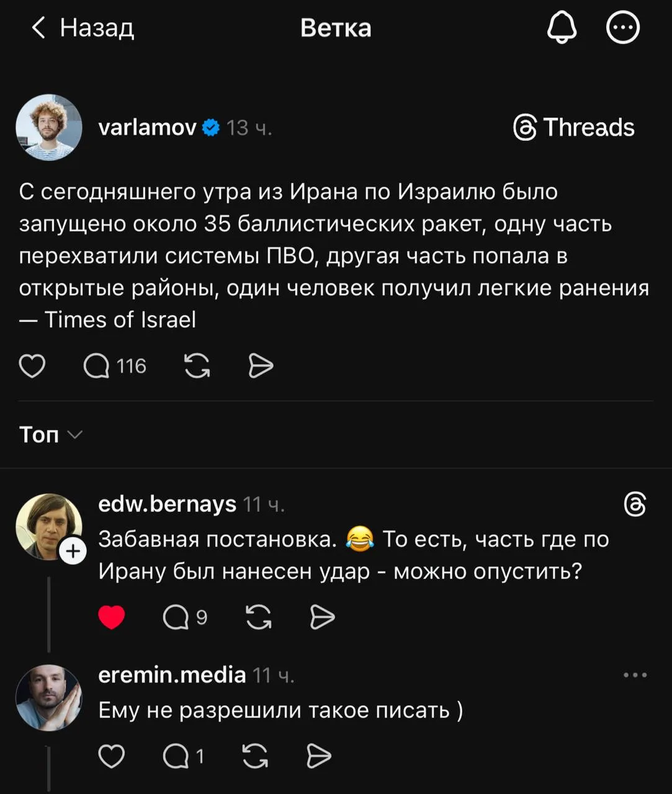
Task: Open varlamov's profile picture
Action: coord(49,128)
